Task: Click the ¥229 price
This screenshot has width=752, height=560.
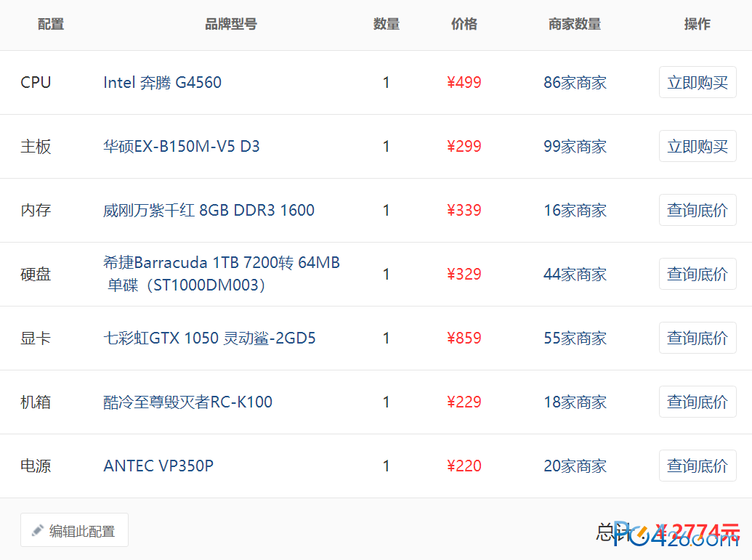Action: click(464, 402)
